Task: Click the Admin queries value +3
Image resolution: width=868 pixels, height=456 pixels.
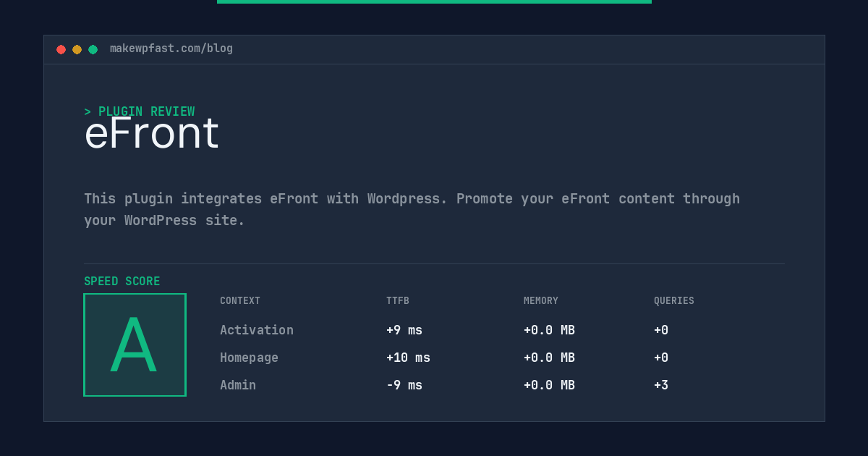Action: click(x=661, y=385)
